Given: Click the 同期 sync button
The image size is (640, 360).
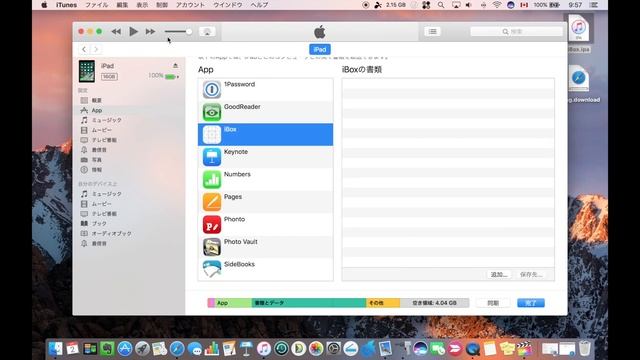Looking at the screenshot, I should point(493,303).
